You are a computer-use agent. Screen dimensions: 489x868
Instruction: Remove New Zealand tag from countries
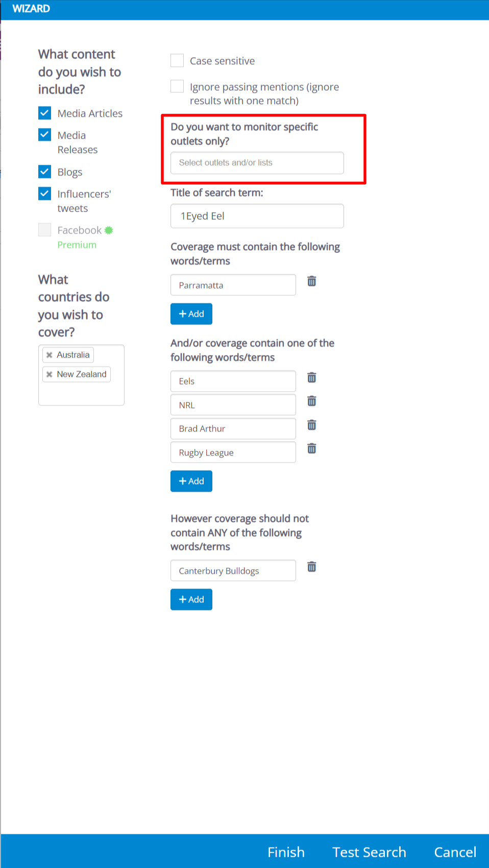click(50, 374)
